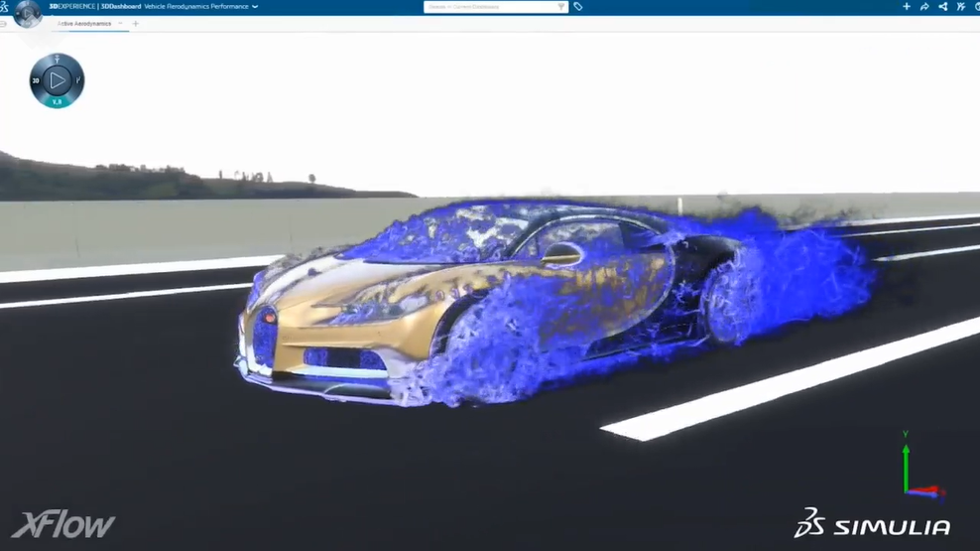Open the social network share icon
Image resolution: width=980 pixels, height=551 pixels.
(942, 6)
